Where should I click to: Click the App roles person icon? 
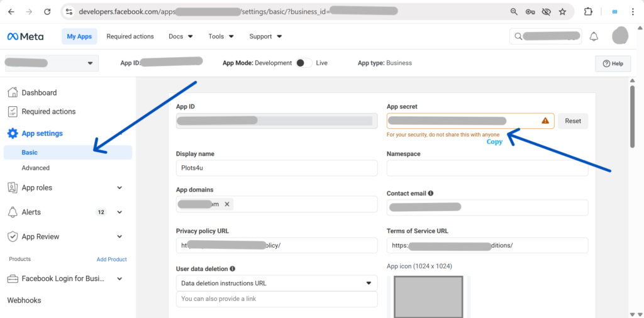pyautogui.click(x=13, y=187)
